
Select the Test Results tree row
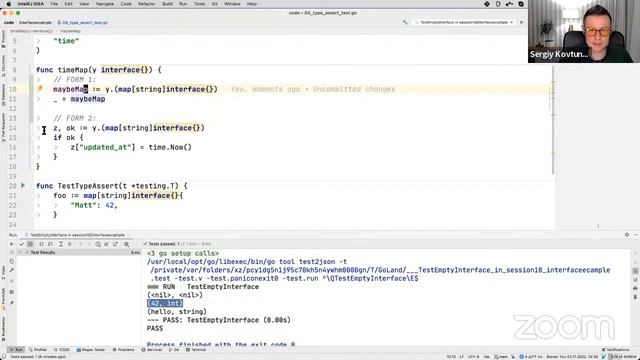pyautogui.click(x=79, y=253)
